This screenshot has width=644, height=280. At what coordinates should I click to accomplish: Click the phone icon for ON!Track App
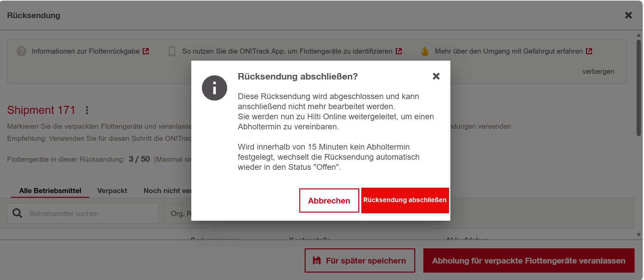click(172, 51)
